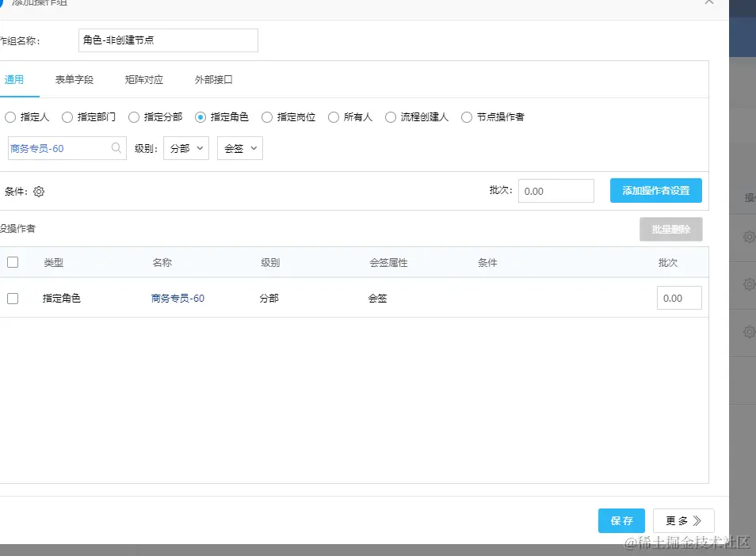Image resolution: width=756 pixels, height=556 pixels.
Task: Open the 商务专员-60 link in table row
Action: click(x=178, y=299)
